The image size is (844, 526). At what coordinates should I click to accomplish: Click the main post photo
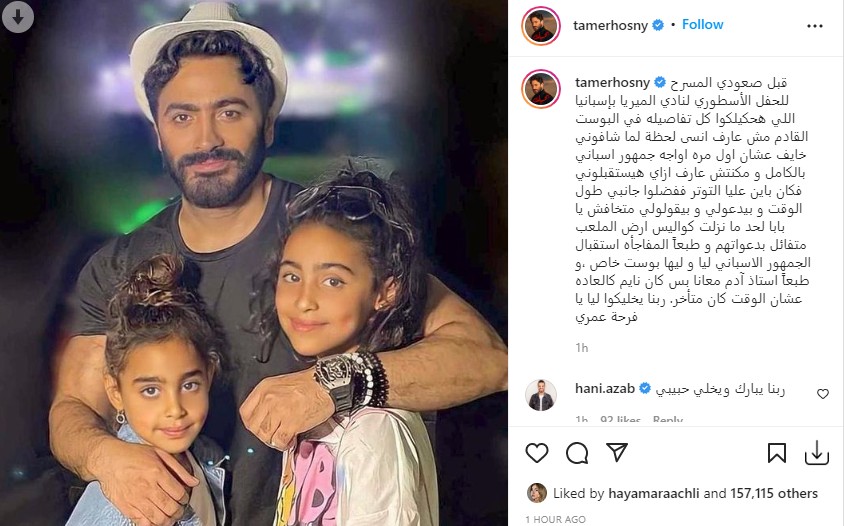click(254, 263)
